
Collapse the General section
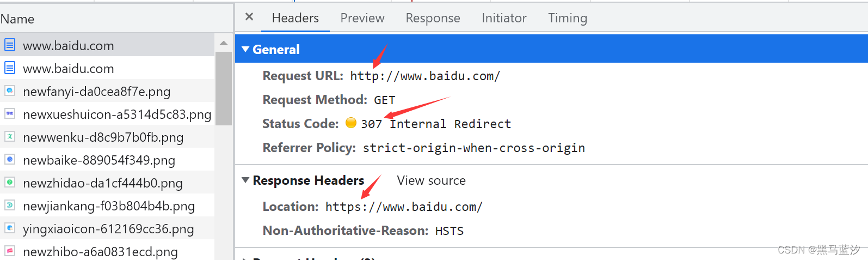(245, 49)
